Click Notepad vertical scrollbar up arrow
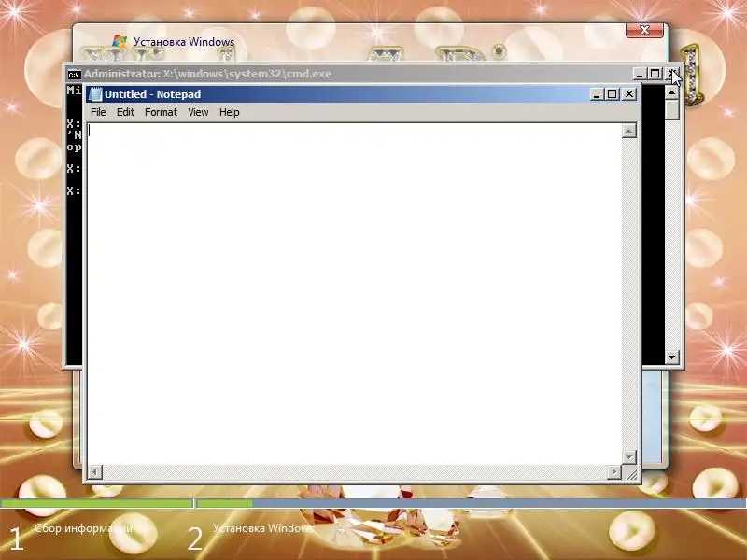The height and width of the screenshot is (560, 747). tap(629, 131)
